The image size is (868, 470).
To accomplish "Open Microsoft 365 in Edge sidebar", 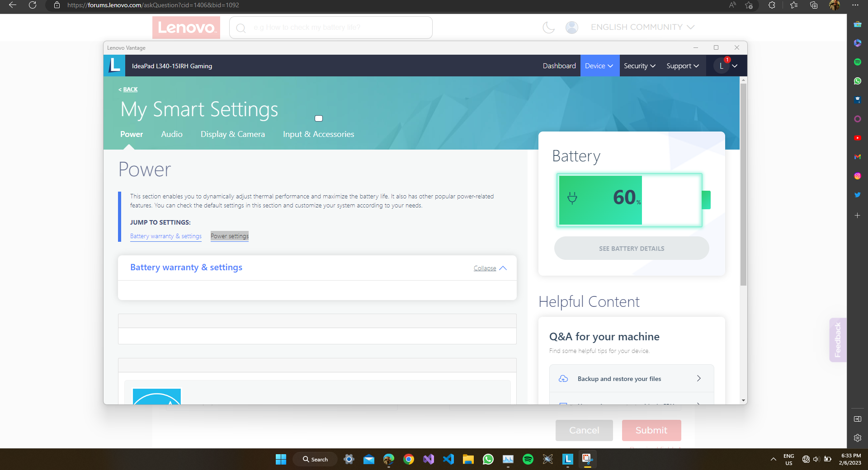I will coord(858,43).
